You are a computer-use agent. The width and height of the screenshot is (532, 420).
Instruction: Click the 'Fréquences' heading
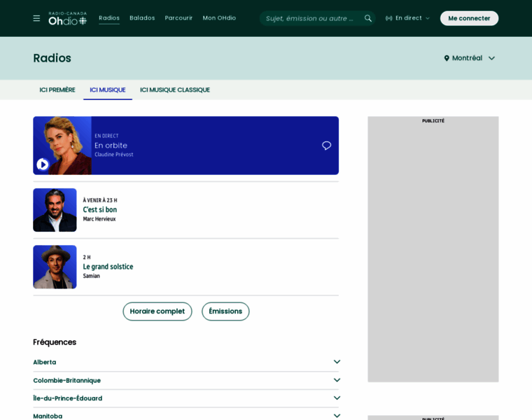click(55, 342)
